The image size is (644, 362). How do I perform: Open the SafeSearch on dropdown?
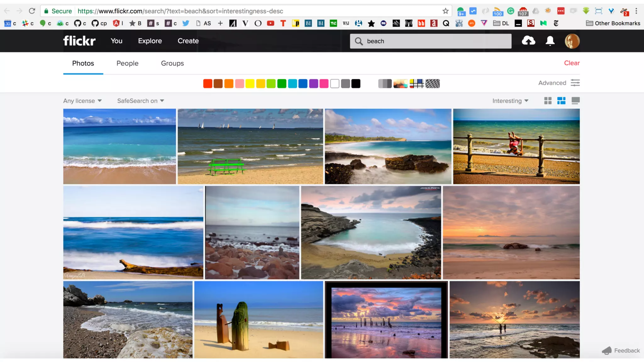pos(141,101)
